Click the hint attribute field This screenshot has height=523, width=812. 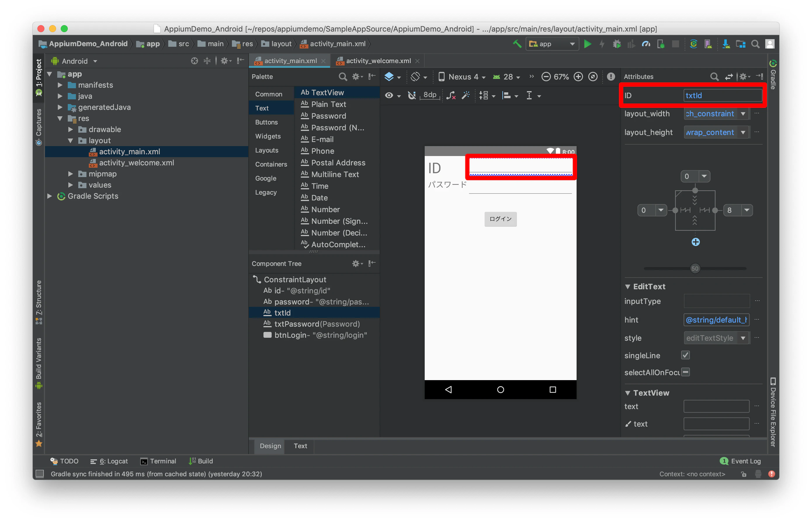coord(716,320)
